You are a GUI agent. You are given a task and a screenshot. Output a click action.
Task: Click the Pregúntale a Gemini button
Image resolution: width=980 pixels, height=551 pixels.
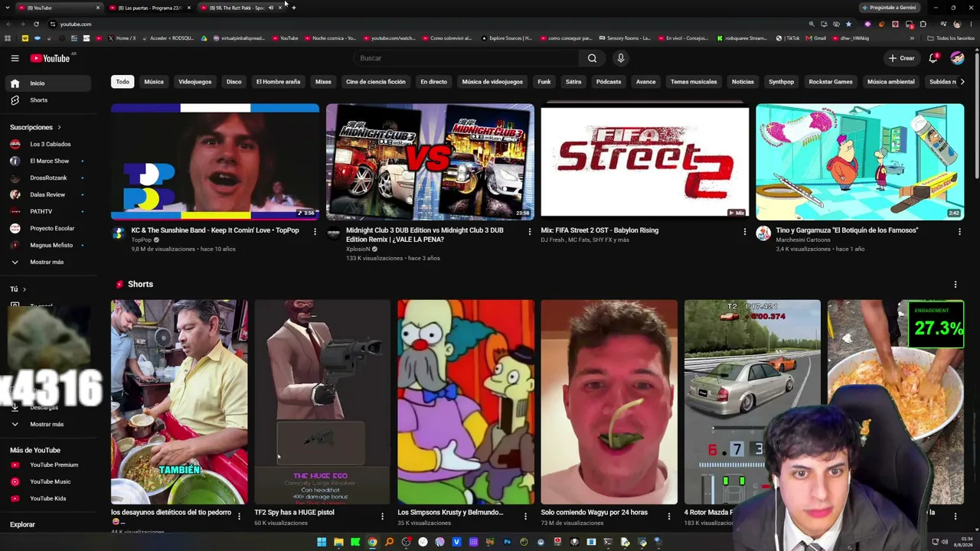coord(889,8)
